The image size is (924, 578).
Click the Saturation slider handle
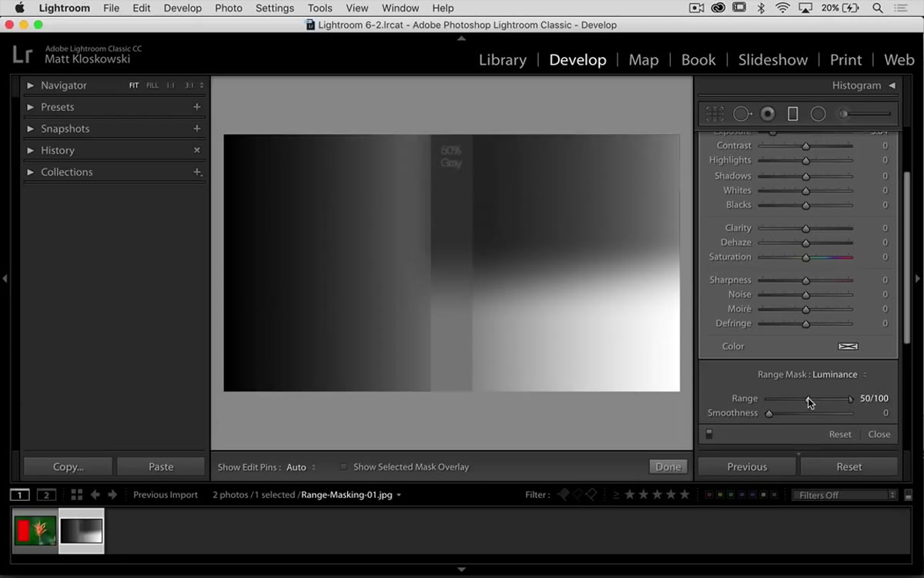[x=806, y=257]
